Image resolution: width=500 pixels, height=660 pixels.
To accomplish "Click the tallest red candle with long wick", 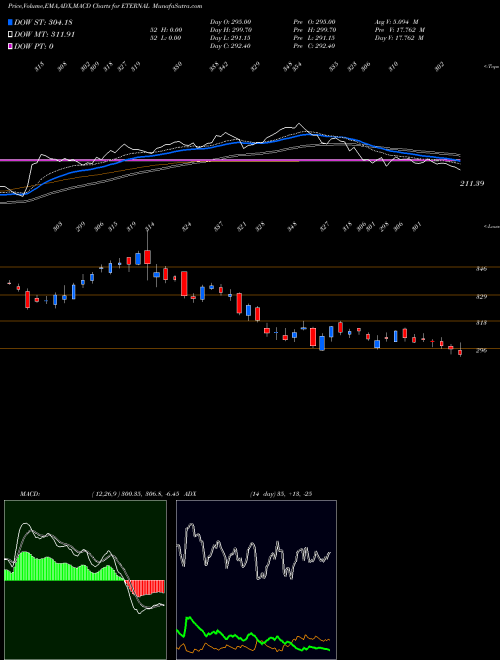I will coord(147,256).
